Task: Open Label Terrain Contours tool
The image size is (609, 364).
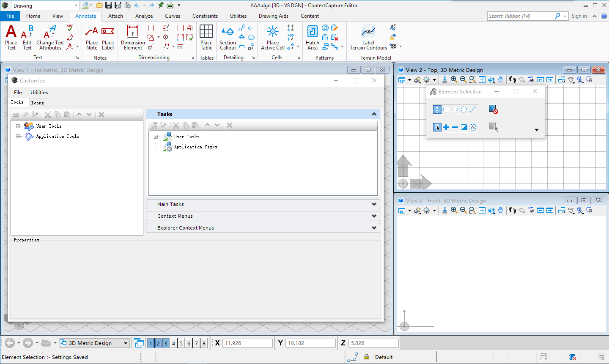Action: click(368, 37)
